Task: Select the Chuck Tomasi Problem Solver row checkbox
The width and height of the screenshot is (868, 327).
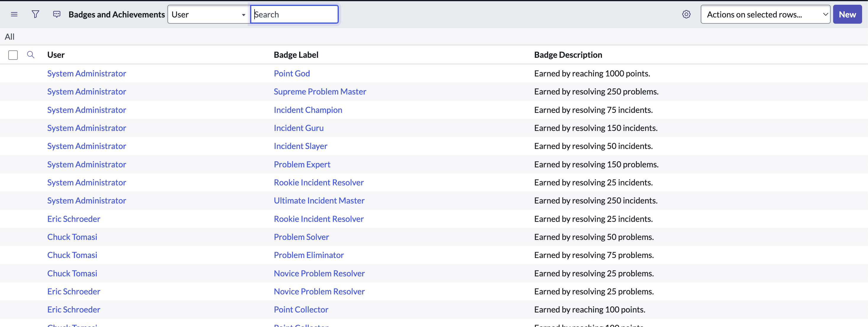Action: coord(13,237)
